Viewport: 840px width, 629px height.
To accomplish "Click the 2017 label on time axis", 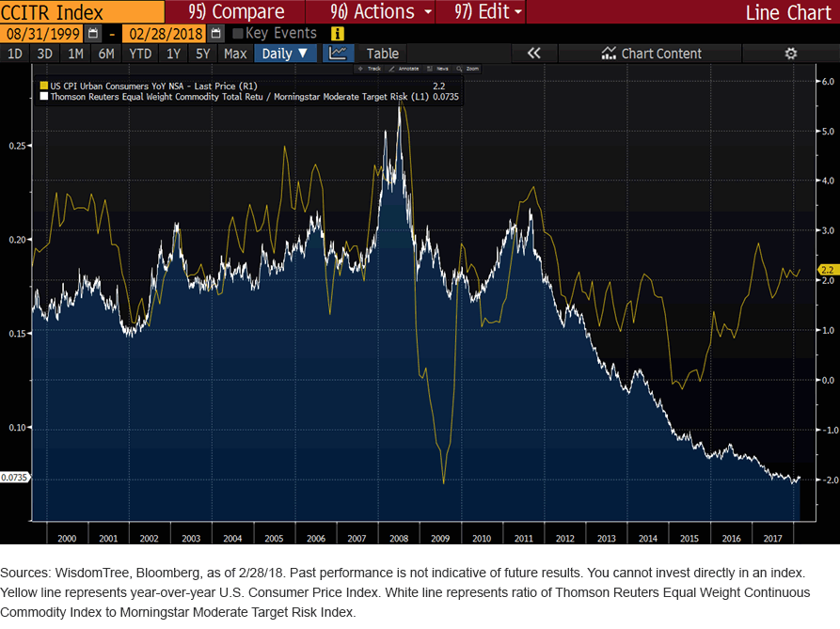I will (772, 538).
